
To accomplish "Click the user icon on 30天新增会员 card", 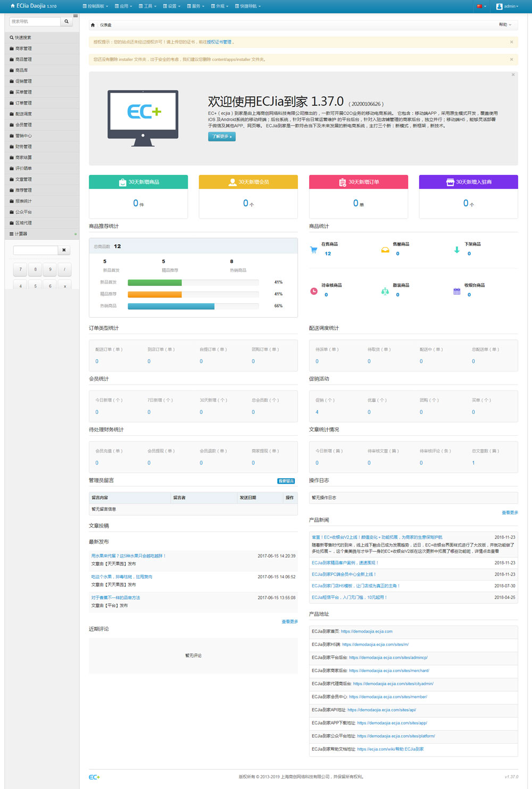I will (232, 182).
